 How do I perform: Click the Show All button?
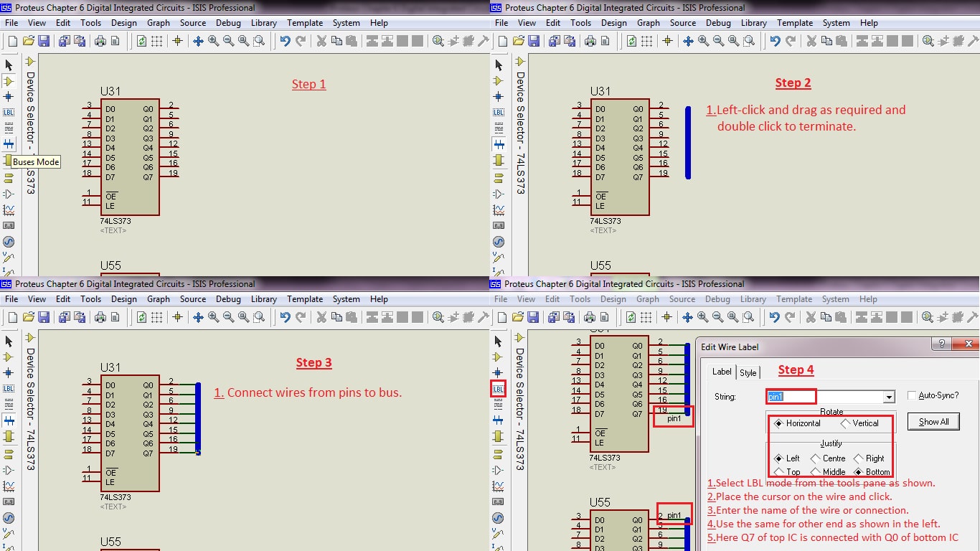point(934,422)
